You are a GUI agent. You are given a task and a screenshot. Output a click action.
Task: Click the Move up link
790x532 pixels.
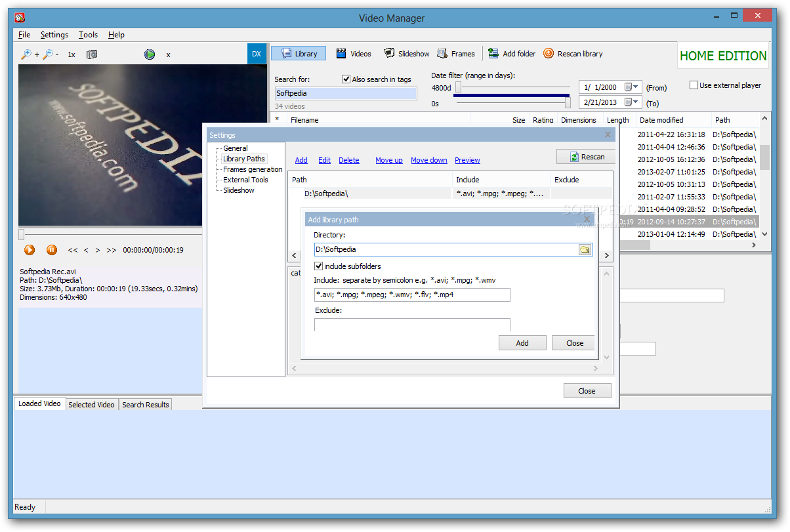389,160
